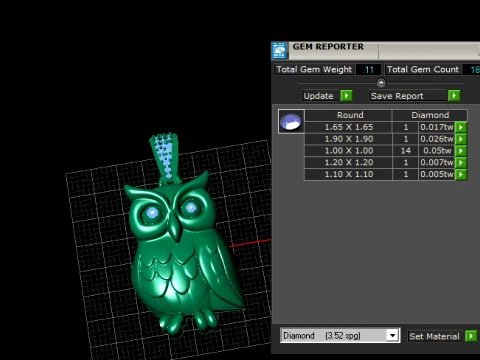This screenshot has width=480, height=360.
Task: Click the 0.017tw weight cell
Action: click(437, 127)
